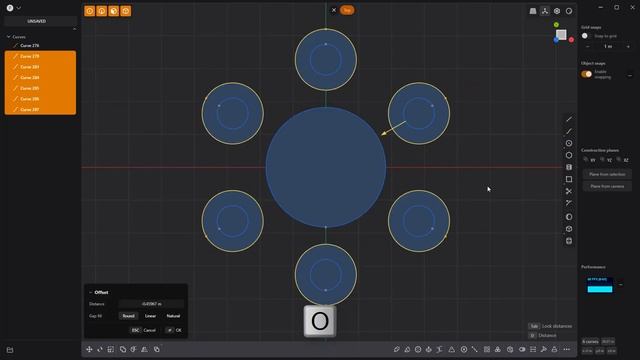Click the red X axis dot on gizmo
The width and height of the screenshot is (640, 360).
click(571, 40)
